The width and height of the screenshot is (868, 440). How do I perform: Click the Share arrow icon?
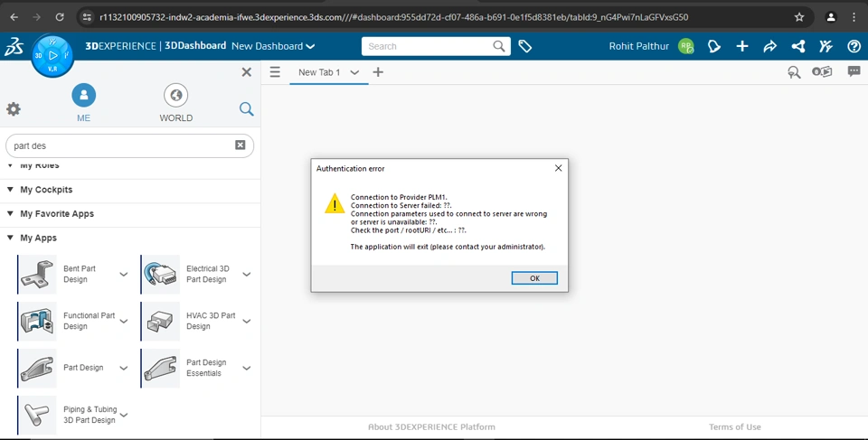click(x=770, y=46)
